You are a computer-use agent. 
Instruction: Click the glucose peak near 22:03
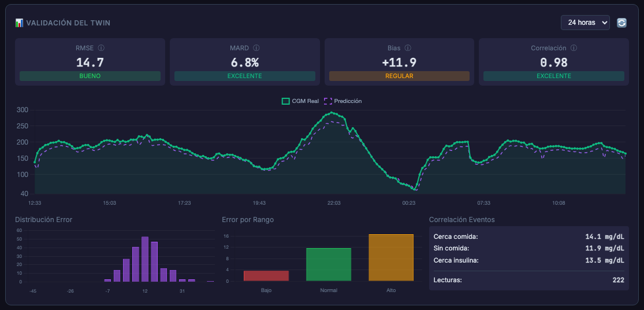[x=332, y=112]
